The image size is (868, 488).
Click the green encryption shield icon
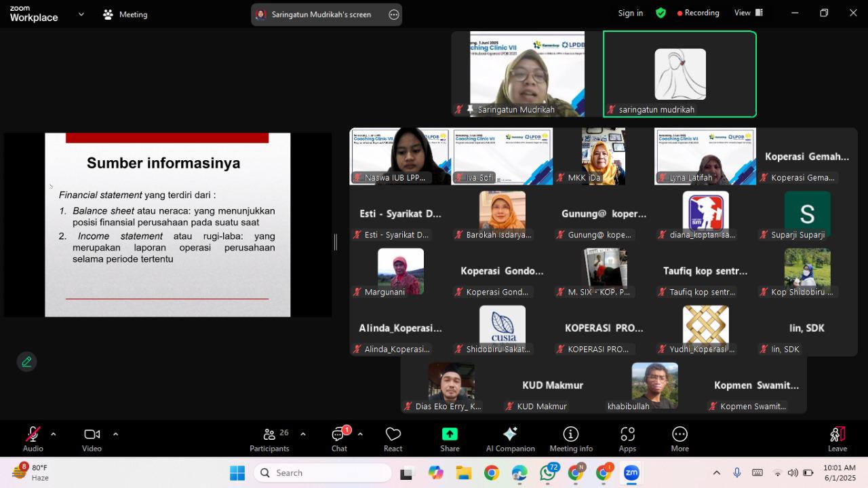[x=660, y=13]
